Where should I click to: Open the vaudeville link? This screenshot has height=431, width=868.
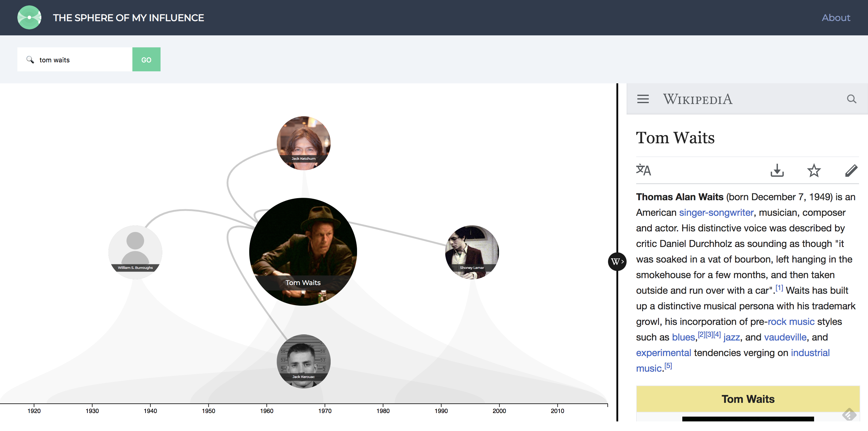[x=785, y=337]
